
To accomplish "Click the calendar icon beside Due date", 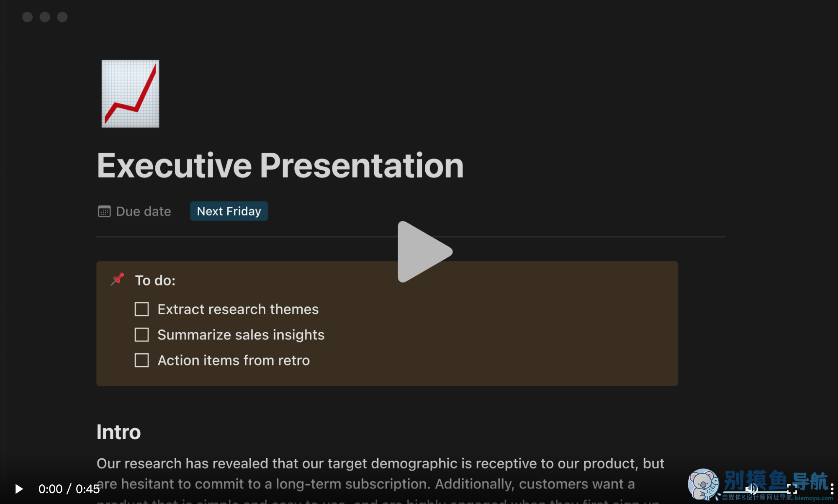I will (x=104, y=211).
